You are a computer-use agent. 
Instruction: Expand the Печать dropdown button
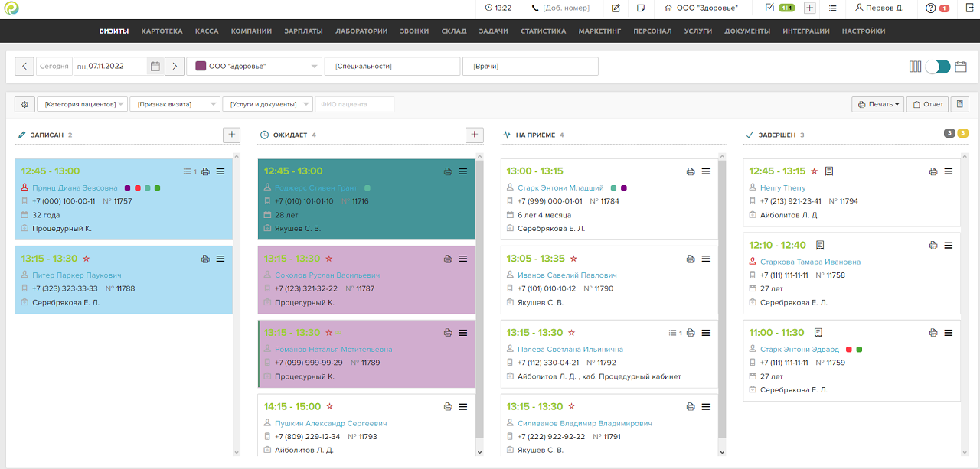(x=877, y=104)
